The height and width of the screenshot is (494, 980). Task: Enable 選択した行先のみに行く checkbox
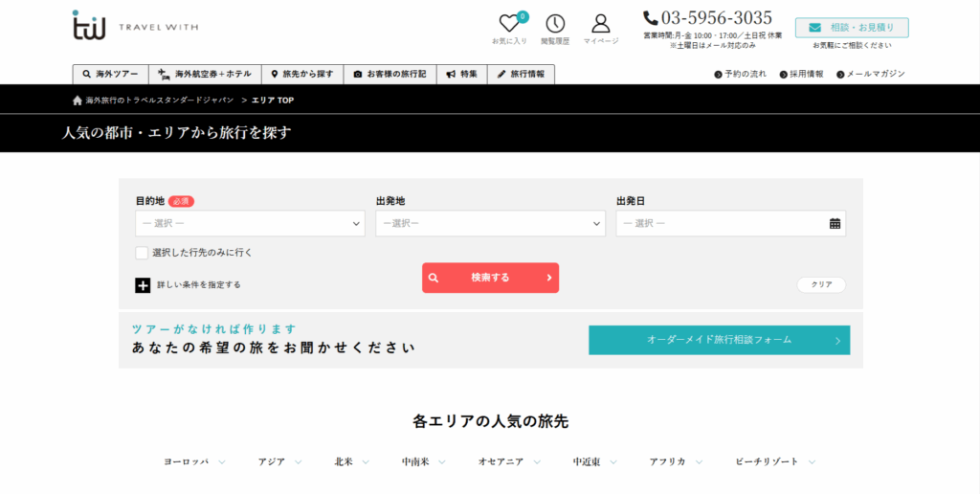pos(142,253)
